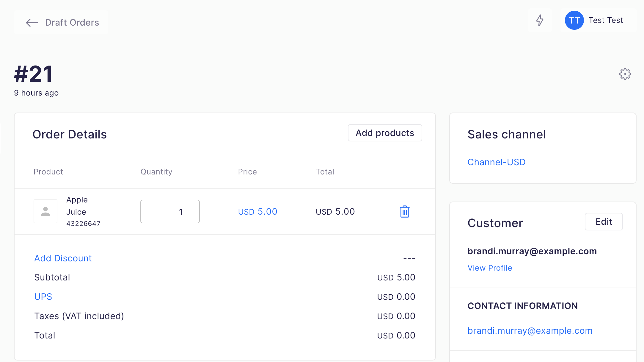
Task: Click the Apple Juice product name
Action: coord(77,205)
